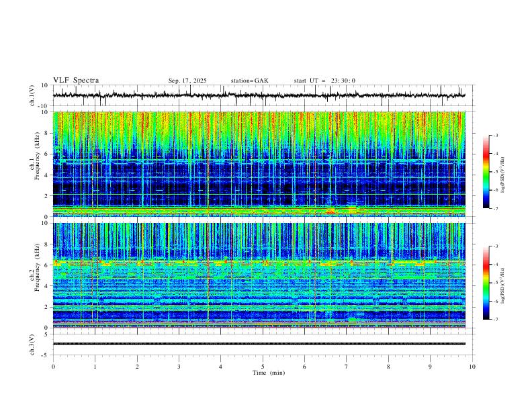Click the '-3' label on ch.1 colorbar
Viewport: 532px width, 411px height.
(x=495, y=136)
